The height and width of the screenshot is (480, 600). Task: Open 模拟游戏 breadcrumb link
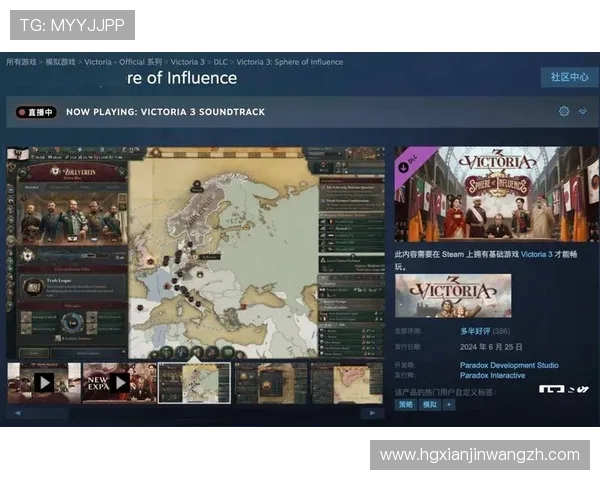(x=60, y=62)
